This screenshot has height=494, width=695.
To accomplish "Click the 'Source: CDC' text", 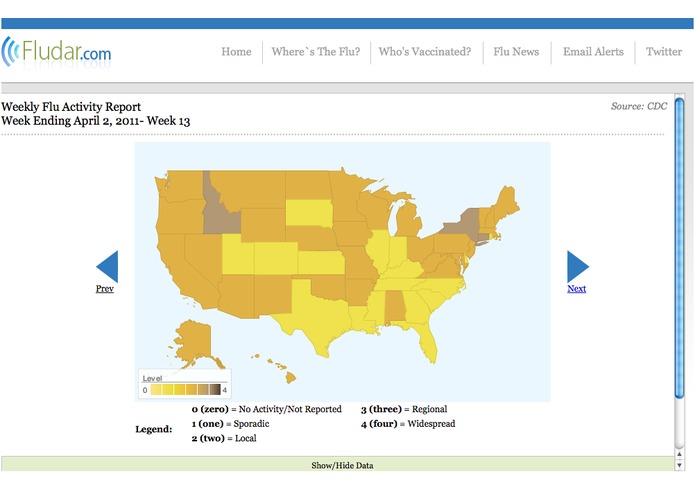I will tap(639, 106).
